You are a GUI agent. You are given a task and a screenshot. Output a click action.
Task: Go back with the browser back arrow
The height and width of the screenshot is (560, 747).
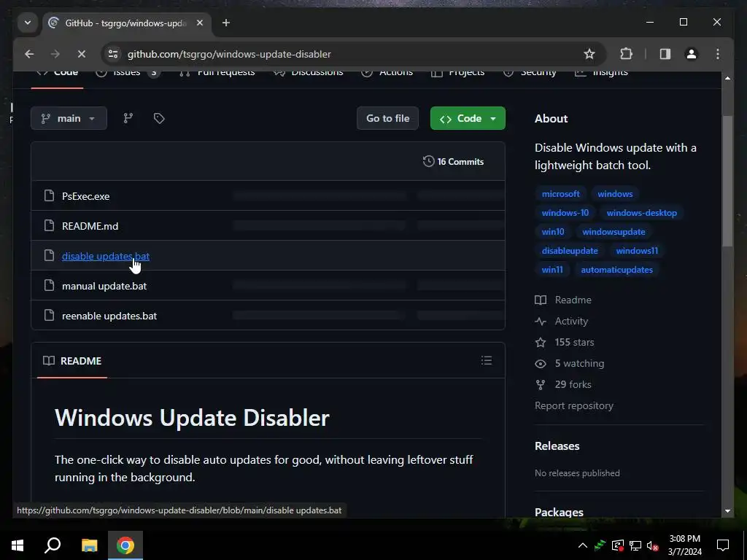[29, 54]
